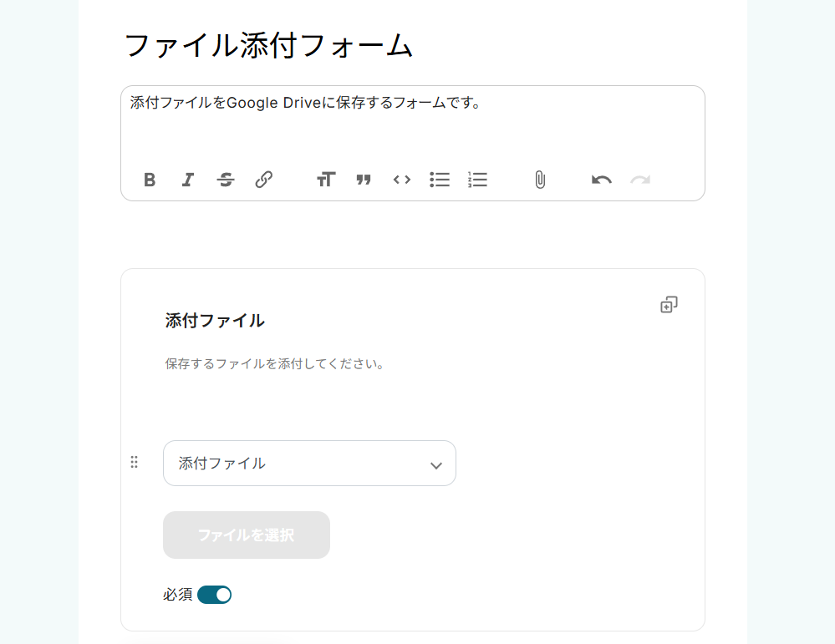
Task: Attach a file with paperclip icon
Action: pos(540,180)
